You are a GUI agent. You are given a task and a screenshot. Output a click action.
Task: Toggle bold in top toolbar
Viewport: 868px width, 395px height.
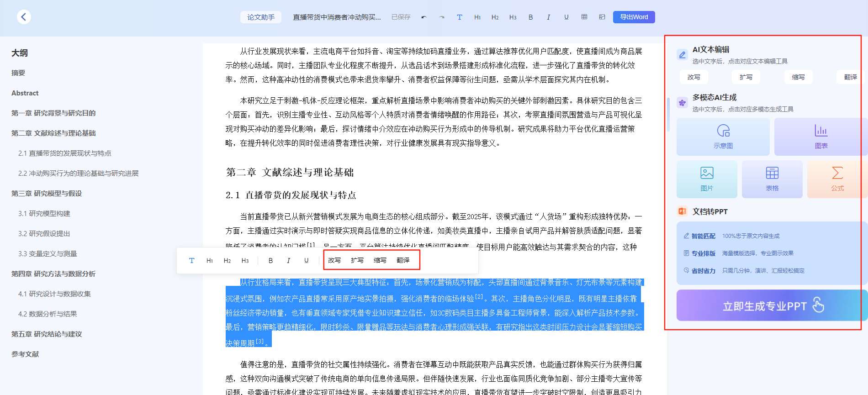pos(531,17)
